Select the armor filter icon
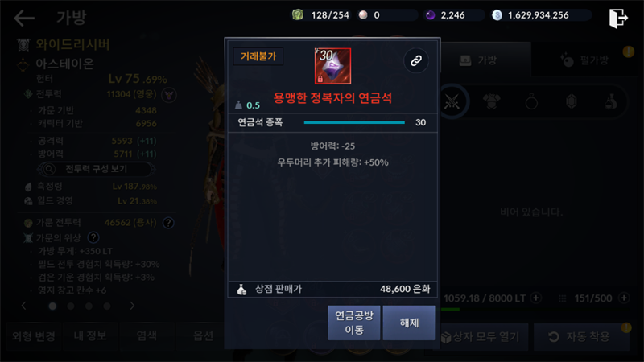Screen dimensions: 644x362 click(x=491, y=101)
